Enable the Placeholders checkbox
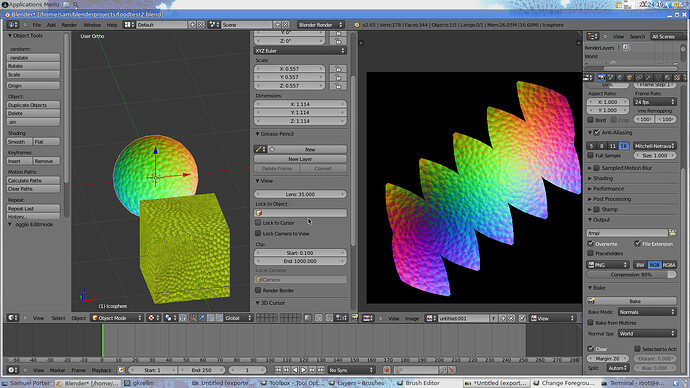Screen dimensions: 690x388 click(x=591, y=253)
